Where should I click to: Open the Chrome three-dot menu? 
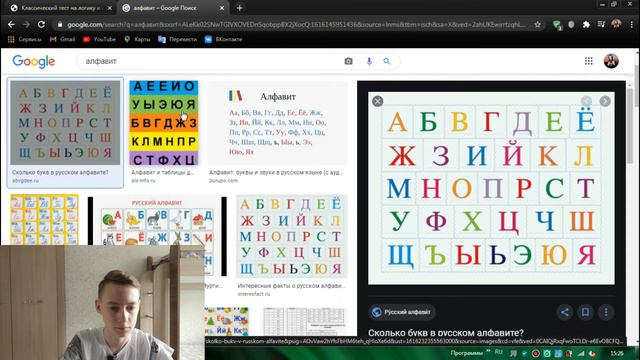[x=631, y=24]
